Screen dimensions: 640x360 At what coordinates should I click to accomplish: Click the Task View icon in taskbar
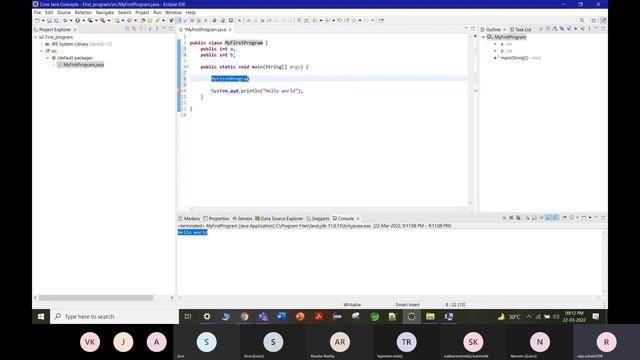tap(188, 316)
